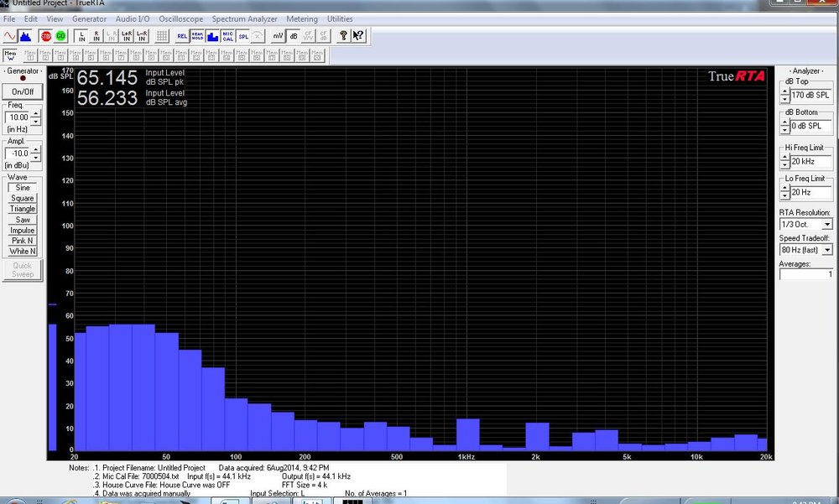Click the Mem 2 memory icon
This screenshot has width=839, height=504.
[x=45, y=55]
